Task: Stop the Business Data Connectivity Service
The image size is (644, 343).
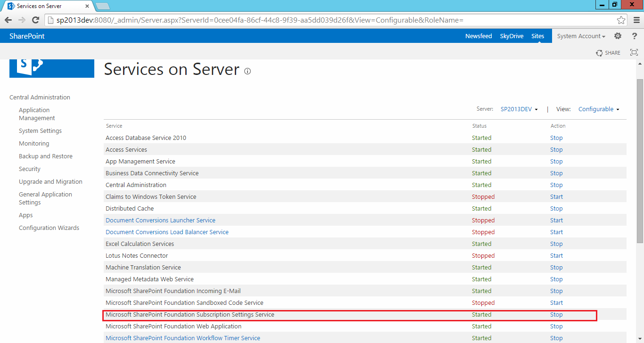Action: [556, 173]
